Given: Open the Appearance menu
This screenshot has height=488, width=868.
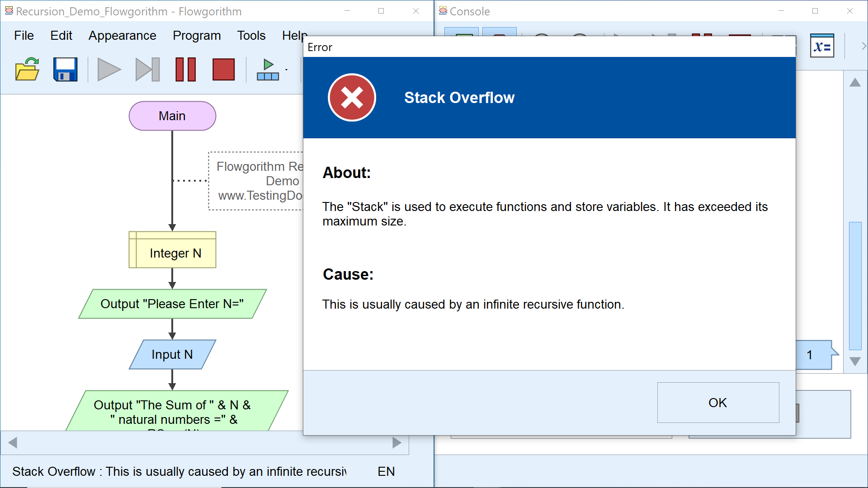Looking at the screenshot, I should pyautogui.click(x=122, y=35).
